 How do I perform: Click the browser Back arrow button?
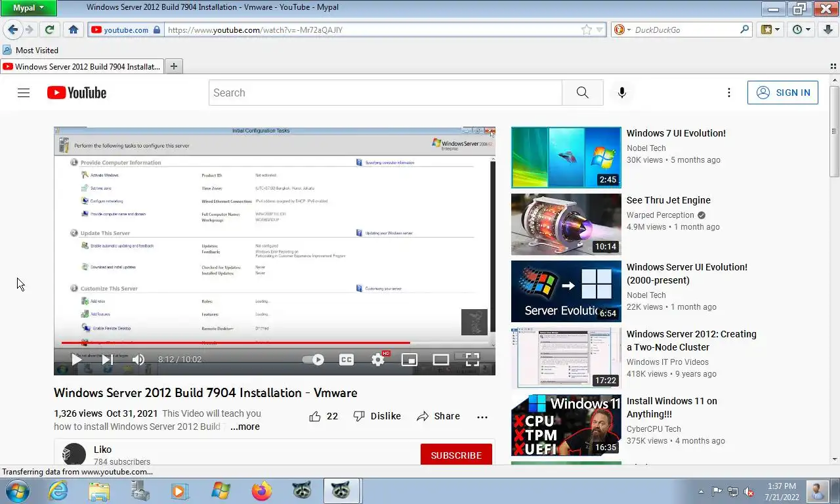click(12, 30)
